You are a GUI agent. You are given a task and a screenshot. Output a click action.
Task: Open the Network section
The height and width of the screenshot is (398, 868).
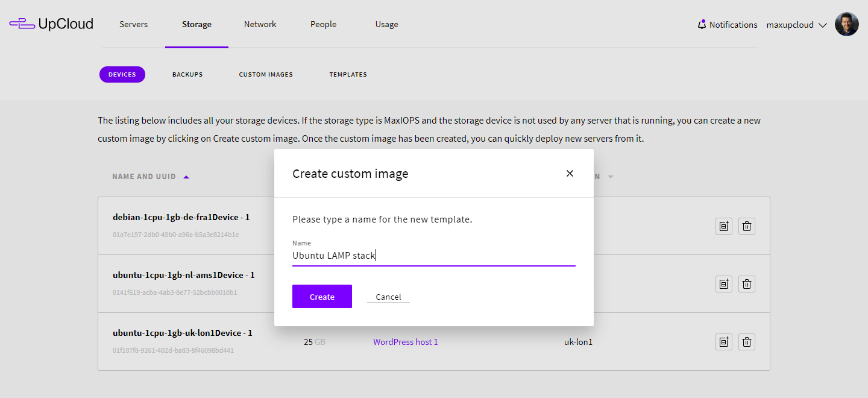(x=260, y=24)
